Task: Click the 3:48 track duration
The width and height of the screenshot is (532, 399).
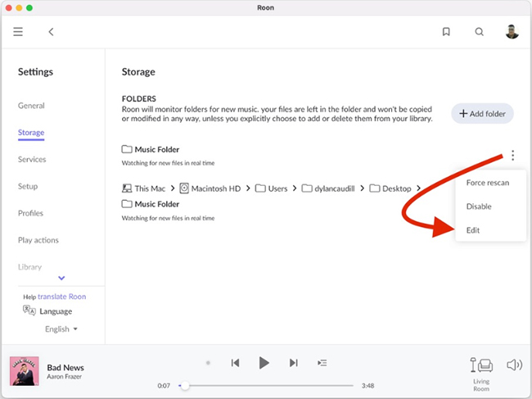Action: [x=367, y=386]
